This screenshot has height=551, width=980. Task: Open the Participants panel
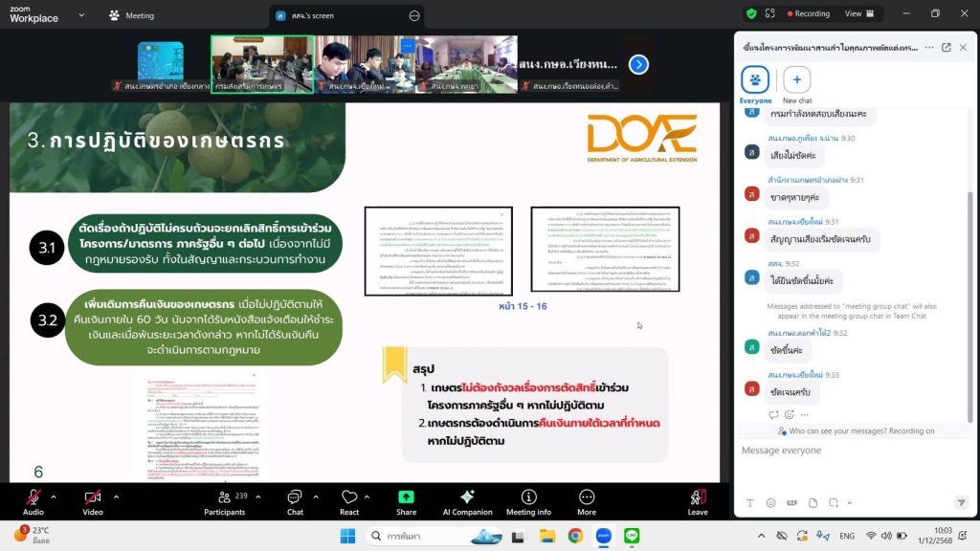pyautogui.click(x=224, y=497)
